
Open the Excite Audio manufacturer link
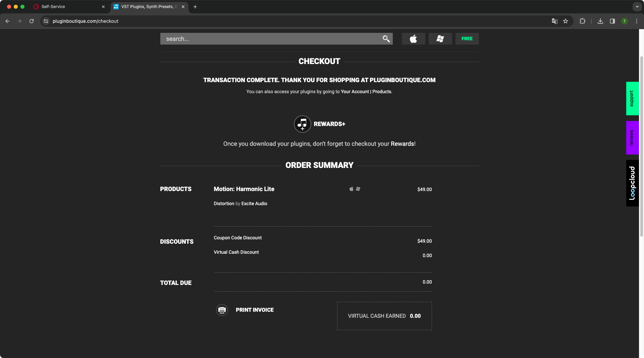(x=254, y=203)
